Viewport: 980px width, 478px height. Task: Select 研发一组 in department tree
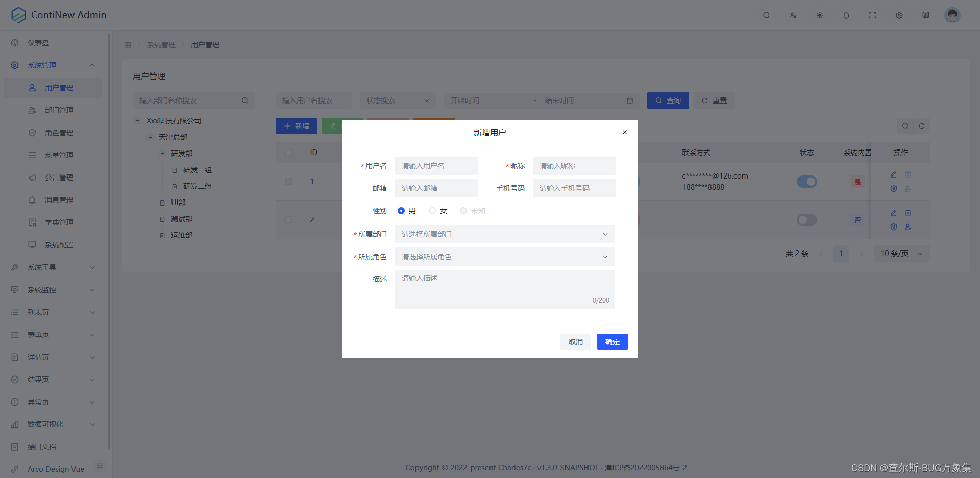pos(198,170)
